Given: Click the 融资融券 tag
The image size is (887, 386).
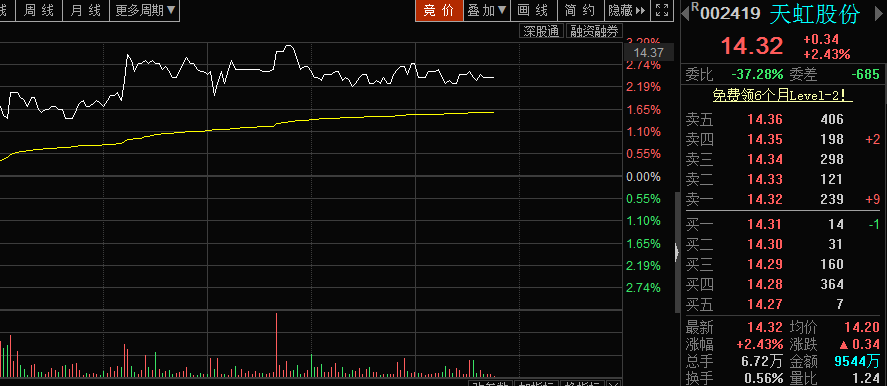Looking at the screenshot, I should 594,31.
